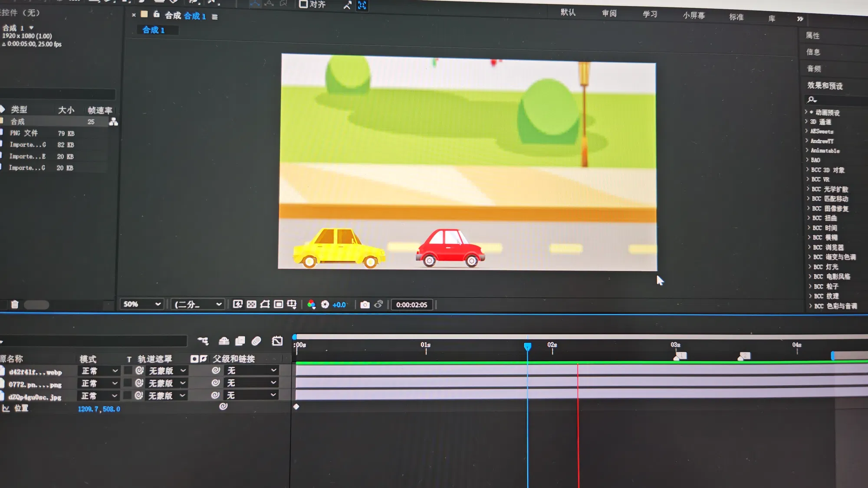
Task: Click the 0:00:02:05 preview time display
Action: click(x=411, y=305)
